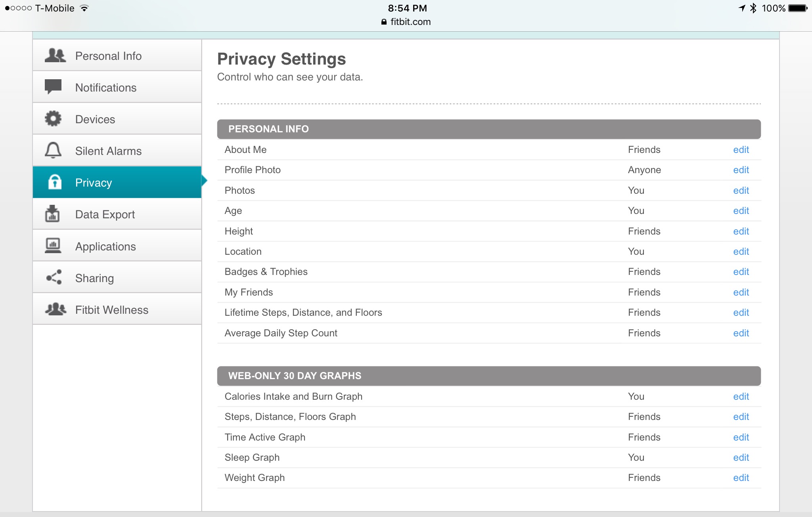
Task: Open Privacy settings panel
Action: click(117, 182)
